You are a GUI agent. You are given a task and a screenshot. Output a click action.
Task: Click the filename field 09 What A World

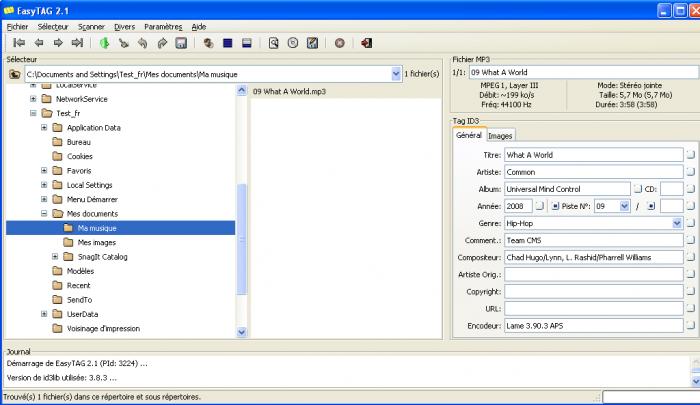584,72
